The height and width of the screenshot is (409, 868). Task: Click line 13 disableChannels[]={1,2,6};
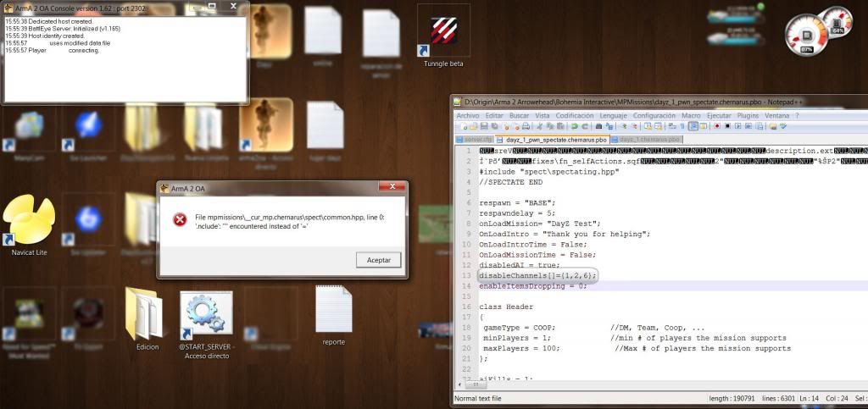click(537, 275)
